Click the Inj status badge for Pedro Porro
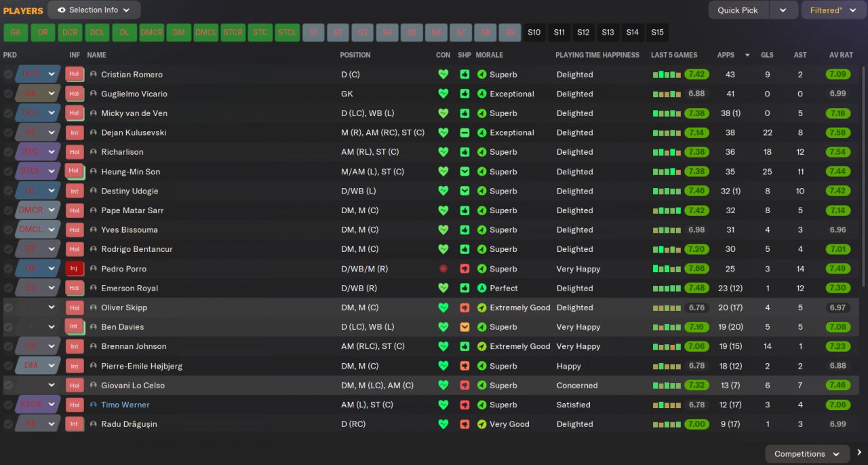 tap(74, 269)
